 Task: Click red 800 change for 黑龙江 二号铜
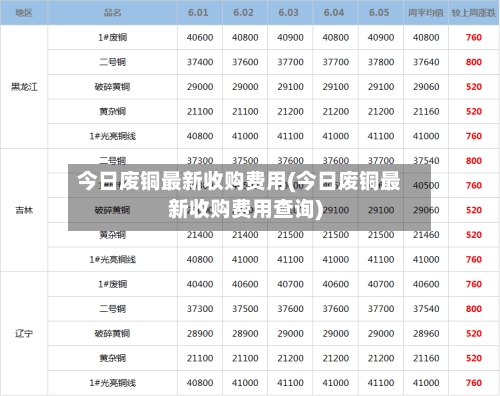pos(474,62)
